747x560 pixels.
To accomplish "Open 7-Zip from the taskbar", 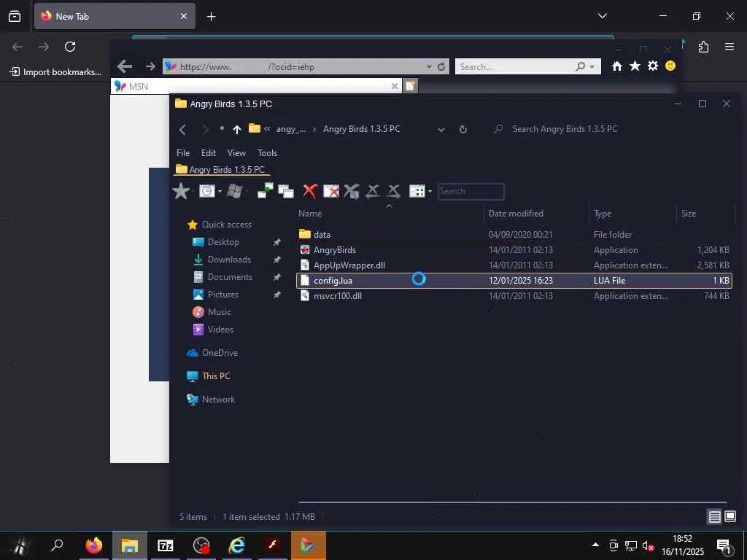I will pyautogui.click(x=166, y=545).
